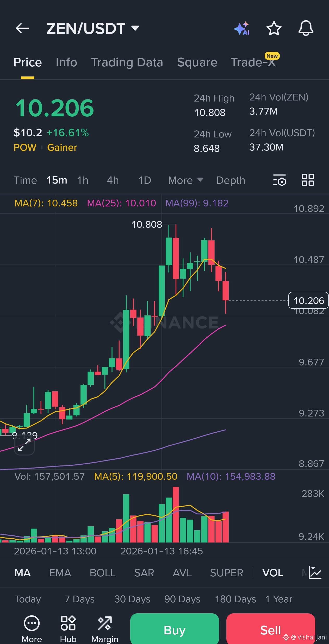Tap the MA(25): 10.010 label
The height and width of the screenshot is (644, 329).
click(x=121, y=203)
